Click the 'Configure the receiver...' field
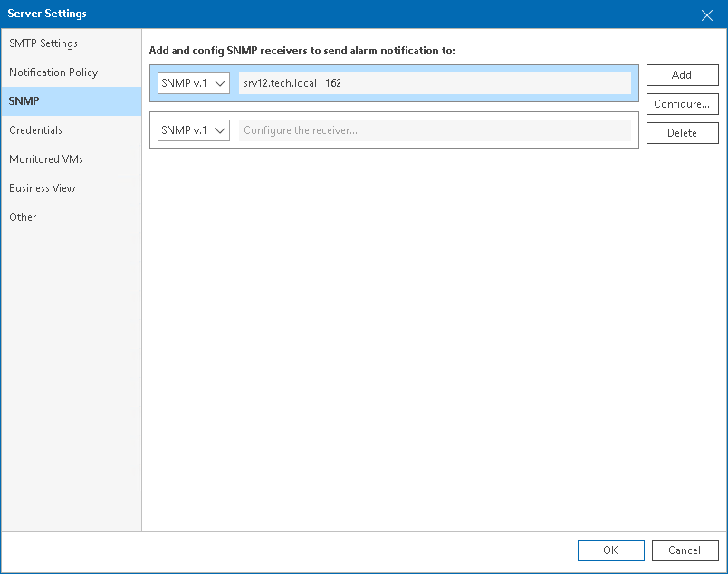728x574 pixels. click(x=435, y=130)
